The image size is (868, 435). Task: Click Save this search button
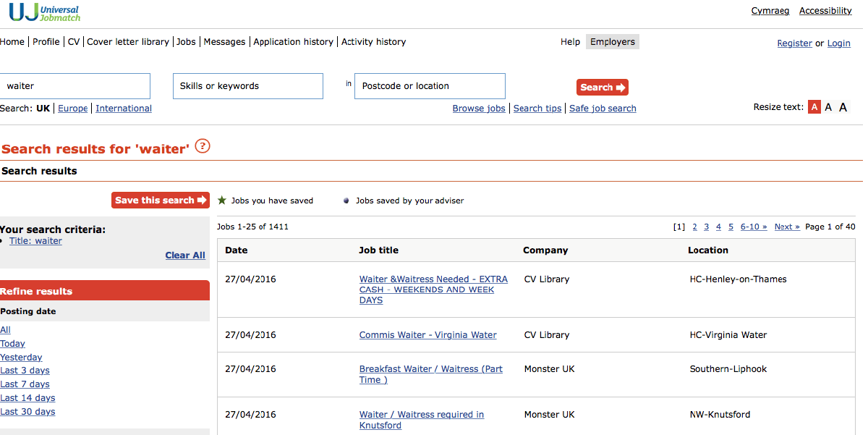pyautogui.click(x=160, y=200)
